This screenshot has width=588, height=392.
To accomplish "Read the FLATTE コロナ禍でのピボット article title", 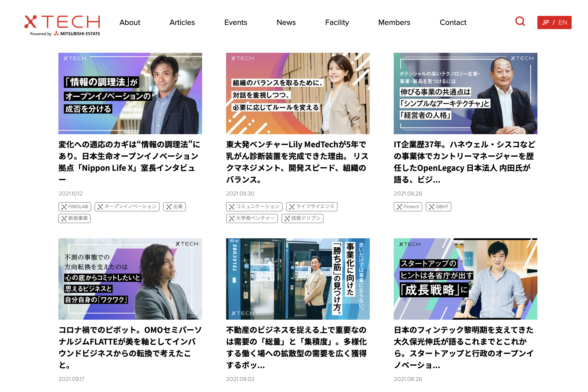I will click(130, 348).
